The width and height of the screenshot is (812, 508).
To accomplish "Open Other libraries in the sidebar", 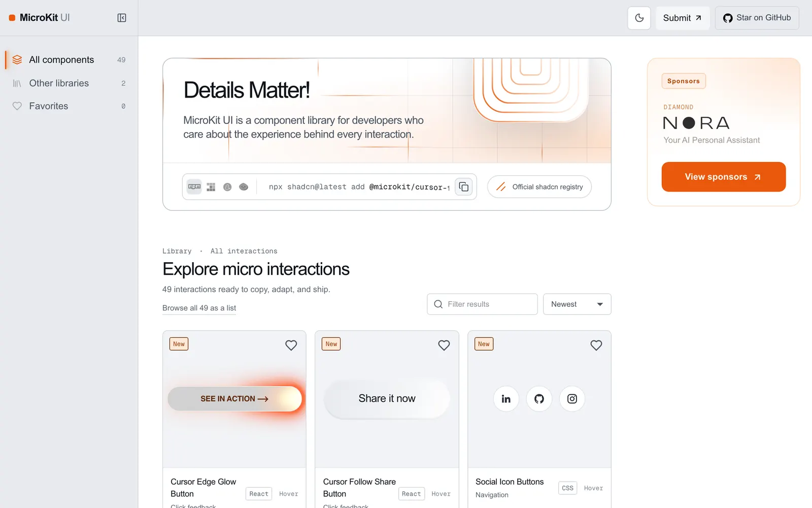I will point(69,83).
